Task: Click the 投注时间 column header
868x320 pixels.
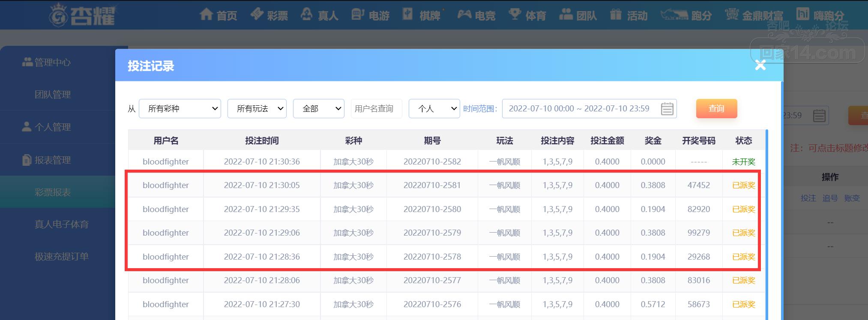Action: coord(262,141)
